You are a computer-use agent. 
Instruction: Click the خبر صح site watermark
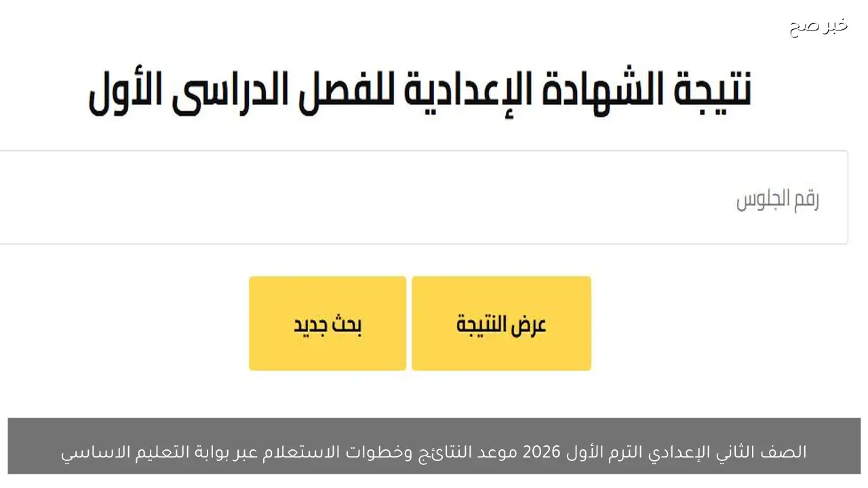click(x=817, y=26)
